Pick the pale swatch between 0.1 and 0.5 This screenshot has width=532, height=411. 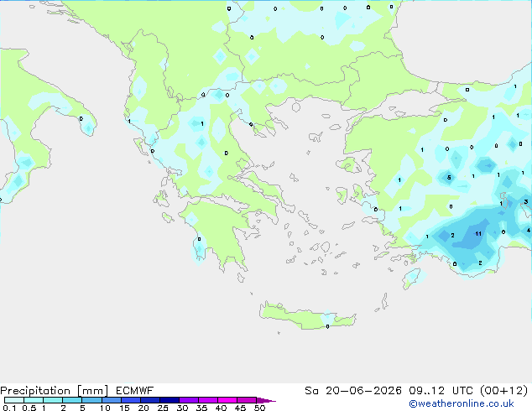pyautogui.click(x=14, y=400)
